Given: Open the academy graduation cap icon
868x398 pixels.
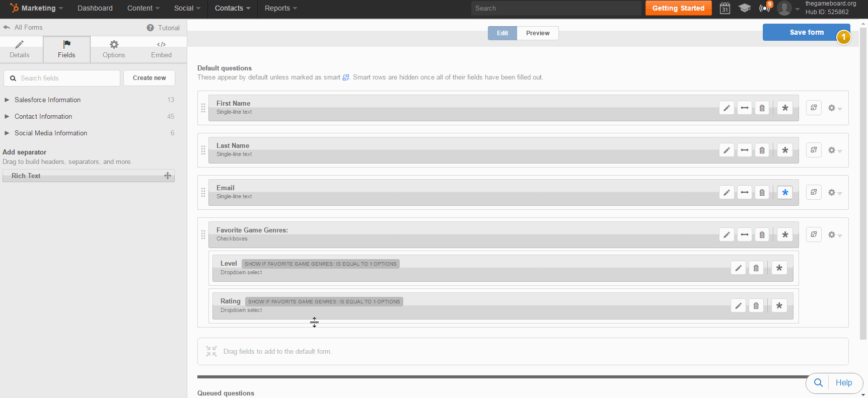Looking at the screenshot, I should [745, 8].
